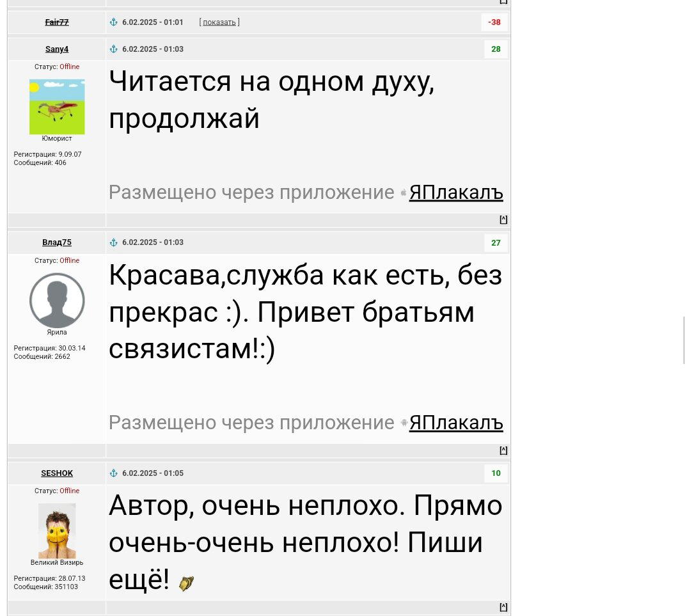Open ЯПлакалъ app link in Влад75 post
Viewport: 685px width, 616px height.
456,423
